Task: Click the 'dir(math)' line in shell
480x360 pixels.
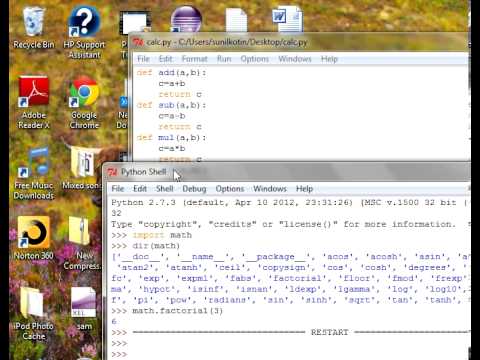Action: tap(146, 246)
